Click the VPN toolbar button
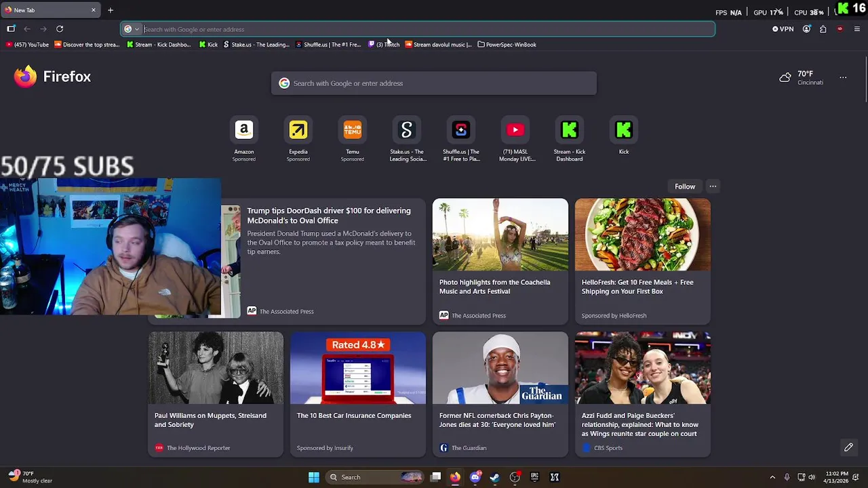 pos(783,29)
